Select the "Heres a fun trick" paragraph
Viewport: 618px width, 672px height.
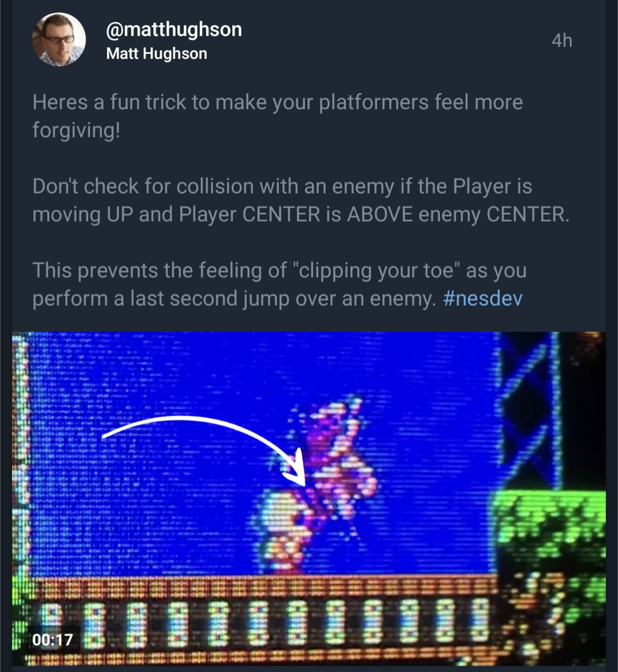click(278, 116)
